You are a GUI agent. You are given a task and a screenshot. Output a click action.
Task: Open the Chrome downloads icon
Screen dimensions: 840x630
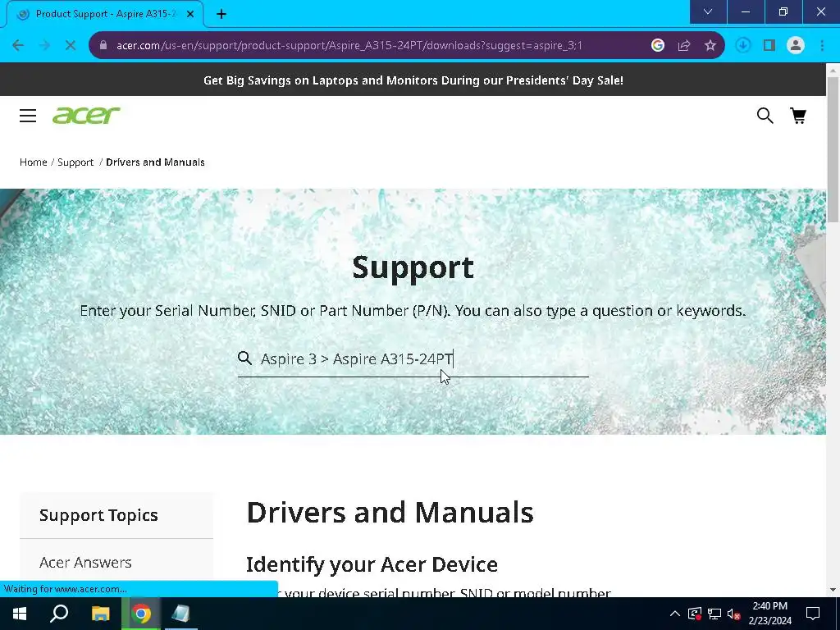coord(743,46)
